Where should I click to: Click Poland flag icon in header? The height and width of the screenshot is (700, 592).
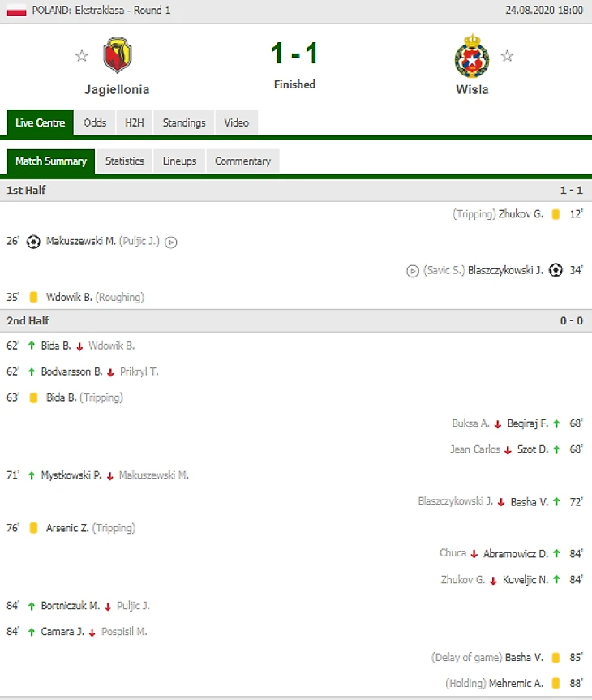coord(16,11)
